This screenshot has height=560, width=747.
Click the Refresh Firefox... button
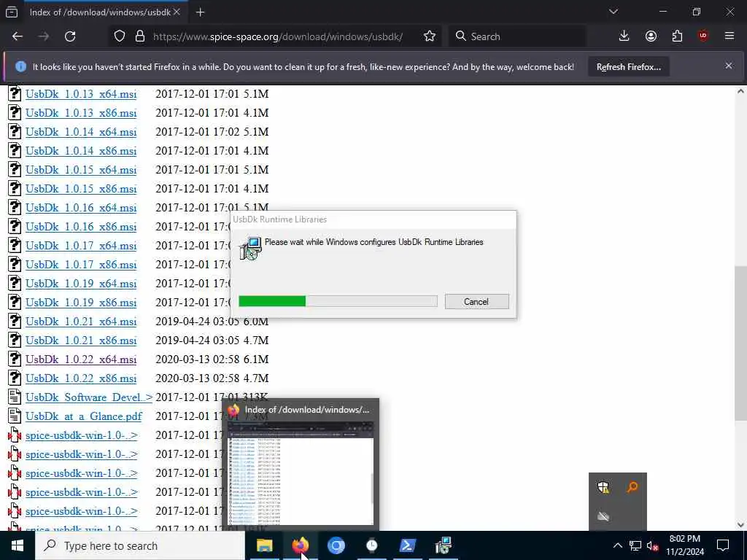pos(628,66)
